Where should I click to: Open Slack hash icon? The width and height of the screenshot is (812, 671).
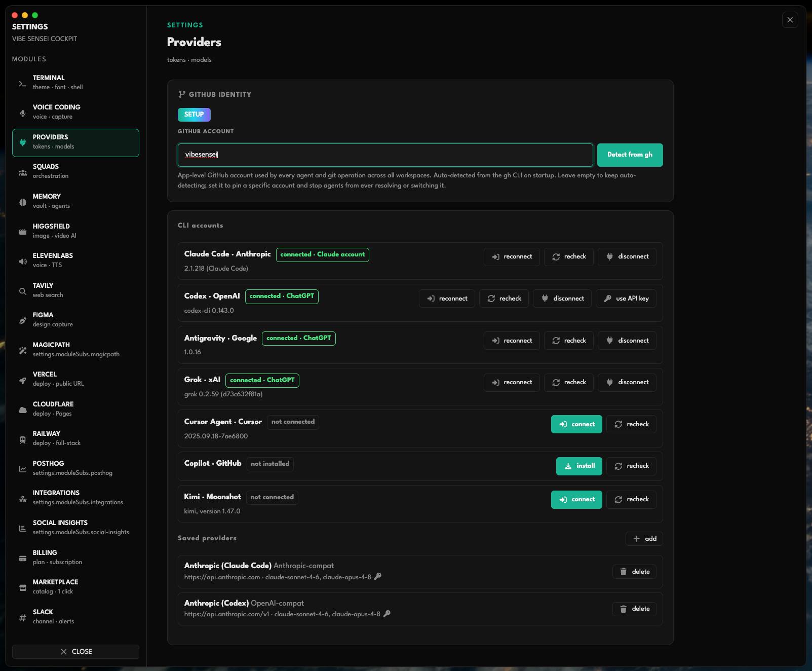(x=22, y=618)
